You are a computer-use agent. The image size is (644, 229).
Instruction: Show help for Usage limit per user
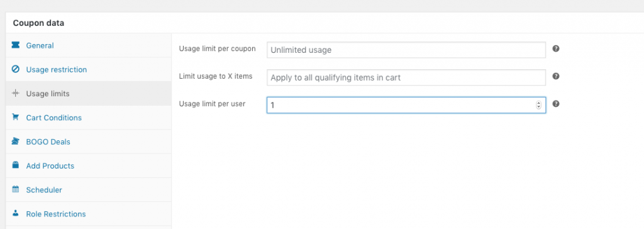coord(556,104)
